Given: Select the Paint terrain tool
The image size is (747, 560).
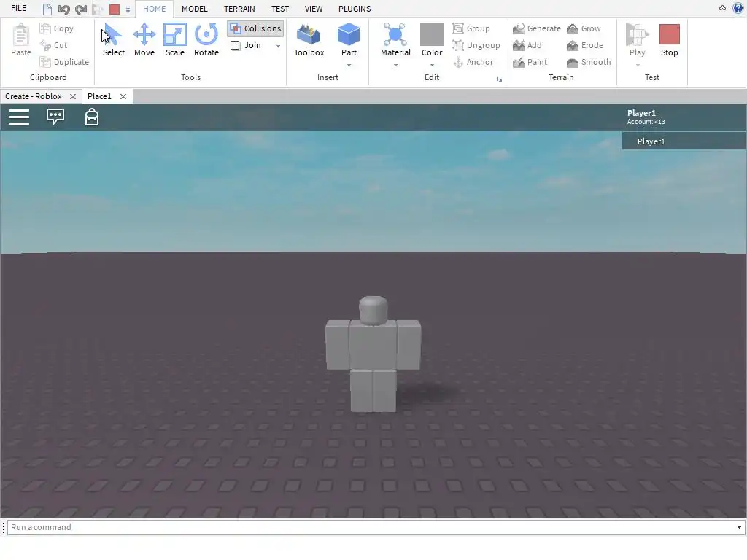Looking at the screenshot, I should pos(530,62).
